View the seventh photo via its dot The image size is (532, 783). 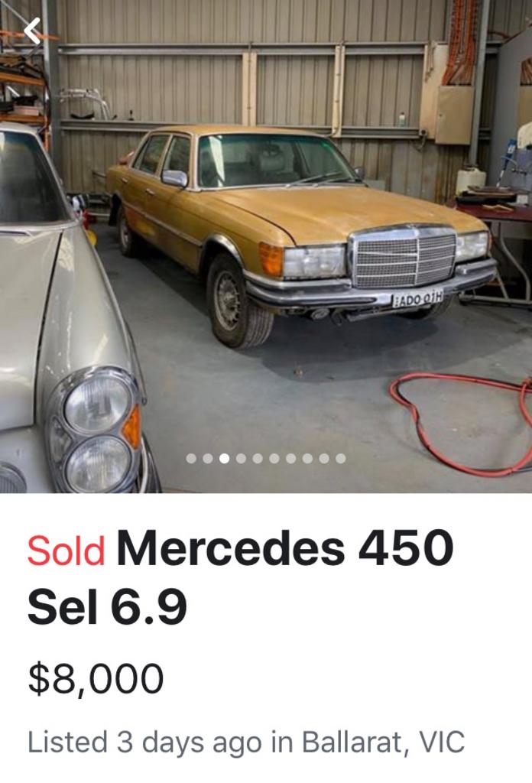(291, 459)
